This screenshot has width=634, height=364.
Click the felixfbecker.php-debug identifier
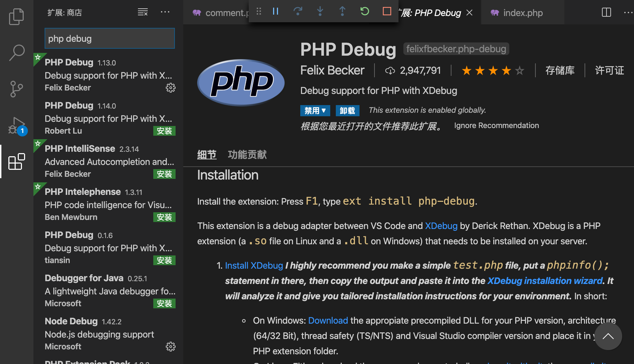pyautogui.click(x=456, y=49)
